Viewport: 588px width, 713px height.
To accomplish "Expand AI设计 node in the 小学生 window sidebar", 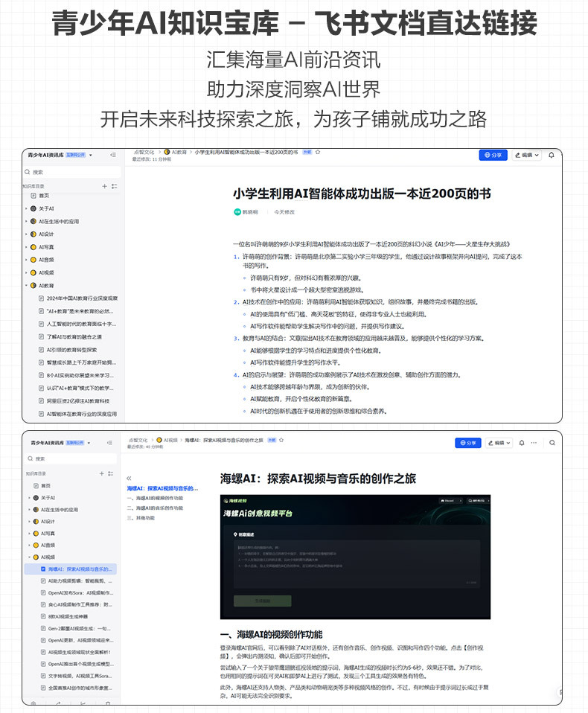I will pos(26,234).
